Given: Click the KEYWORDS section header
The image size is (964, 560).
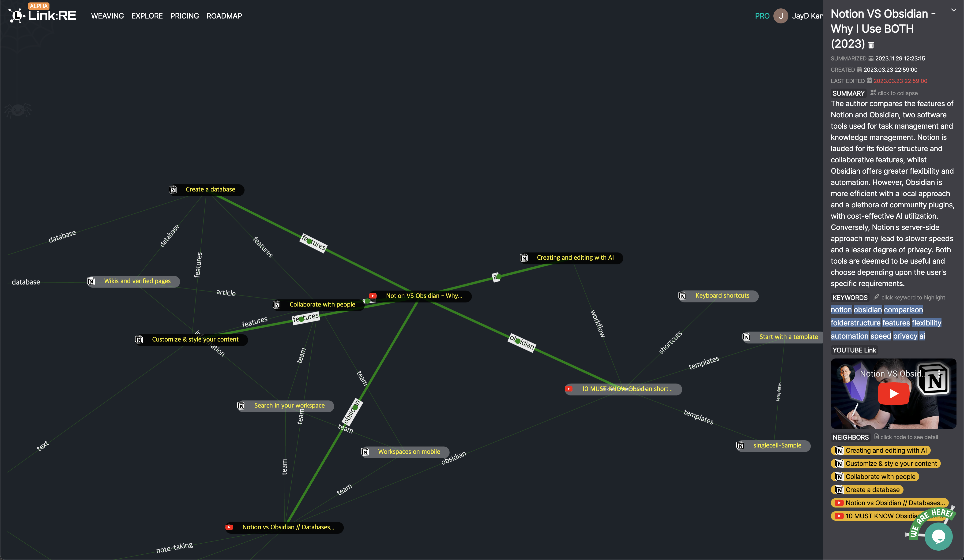Looking at the screenshot, I should click(x=850, y=298).
